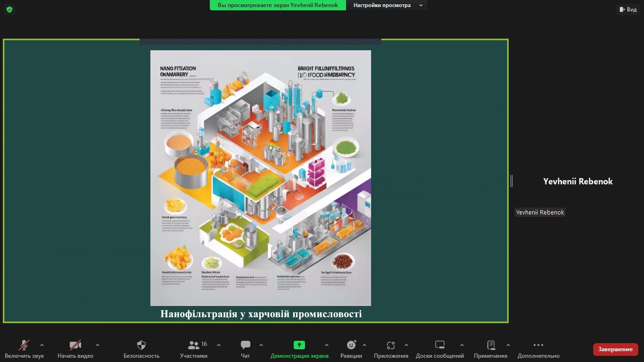Start video with Начать видео
Screen dimensions: 644x362
pos(75,349)
